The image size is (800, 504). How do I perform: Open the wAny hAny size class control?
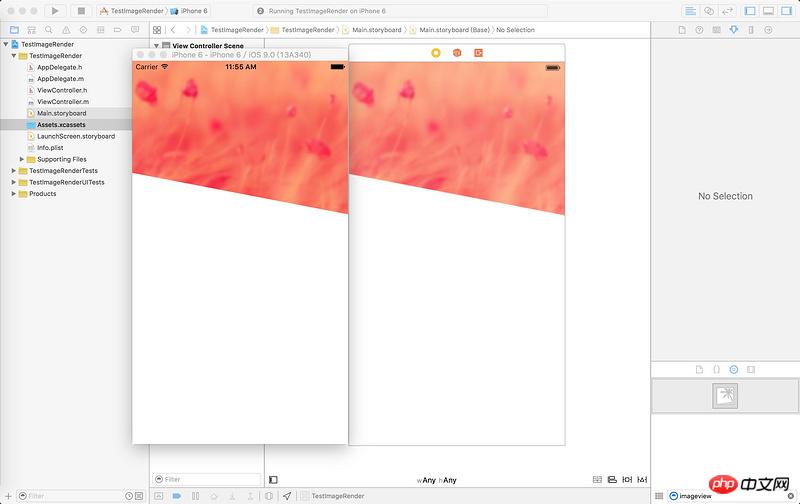pyautogui.click(x=436, y=480)
